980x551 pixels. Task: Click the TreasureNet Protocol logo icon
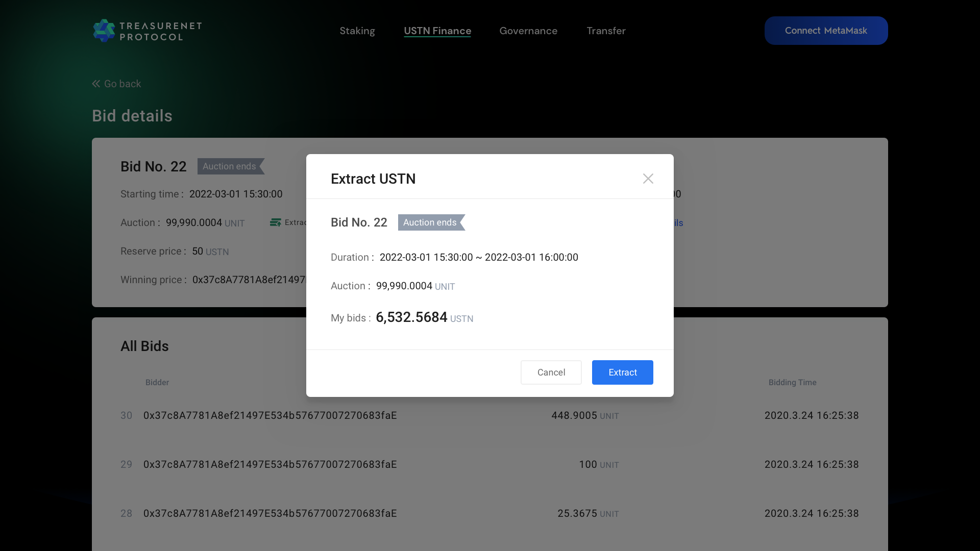[103, 30]
